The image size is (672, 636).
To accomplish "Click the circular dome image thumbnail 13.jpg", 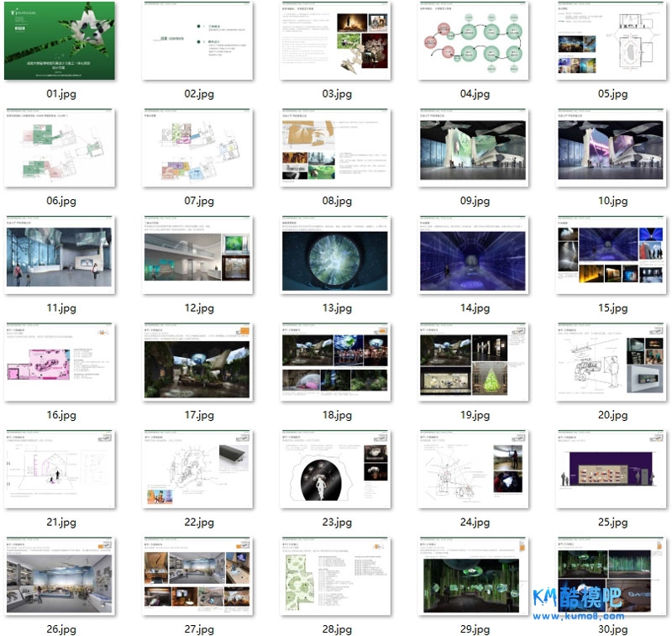I will 336,255.
